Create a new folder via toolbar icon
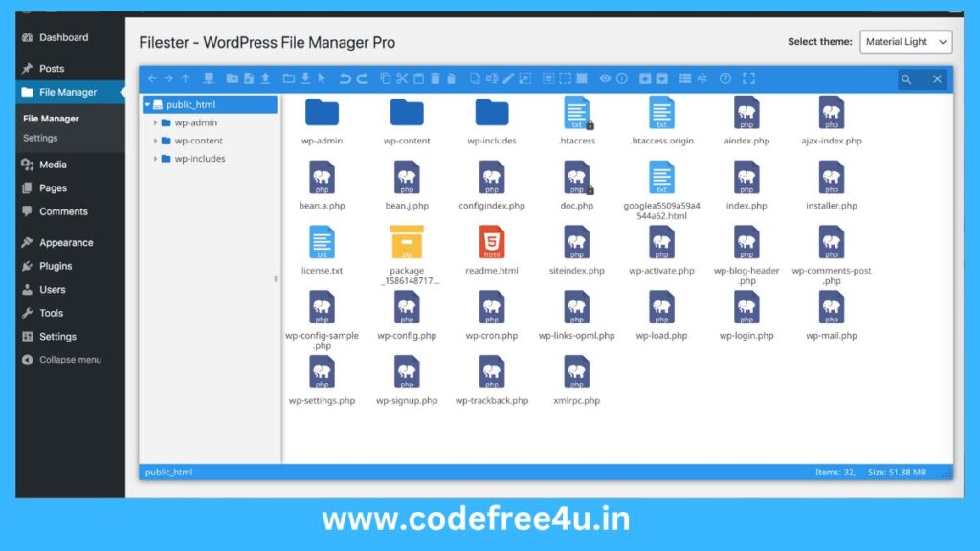Viewport: 980px width, 551px height. [232, 78]
